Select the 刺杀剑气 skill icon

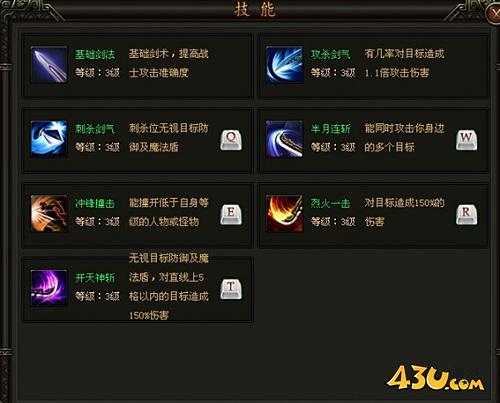[49, 139]
